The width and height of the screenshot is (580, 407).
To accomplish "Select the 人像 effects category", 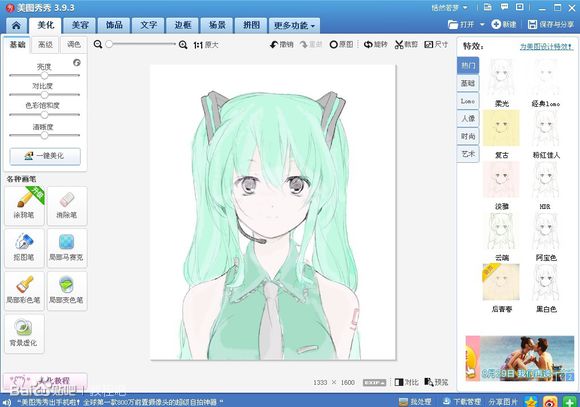I will tap(468, 118).
